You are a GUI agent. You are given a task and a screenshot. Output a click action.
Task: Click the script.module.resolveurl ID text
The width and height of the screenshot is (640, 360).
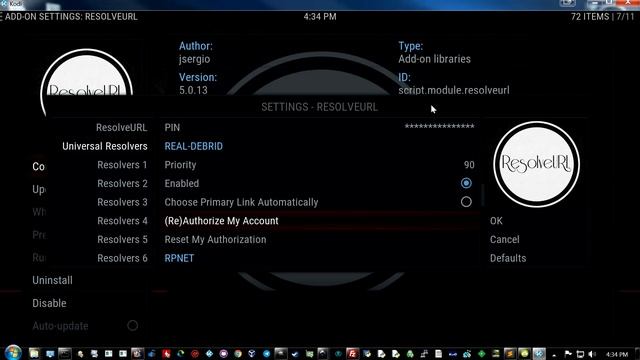[454, 90]
